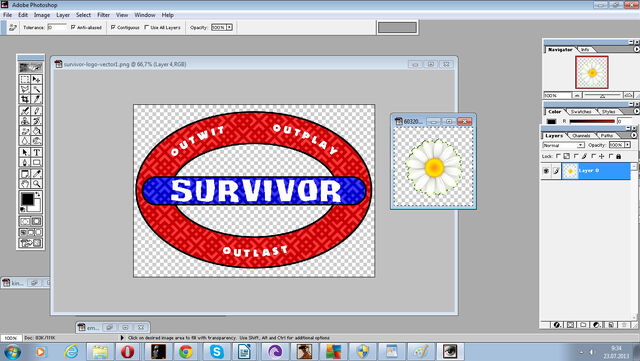Toggle lock transparent pixels checkbox
This screenshot has height=361, width=640.
[x=558, y=156]
